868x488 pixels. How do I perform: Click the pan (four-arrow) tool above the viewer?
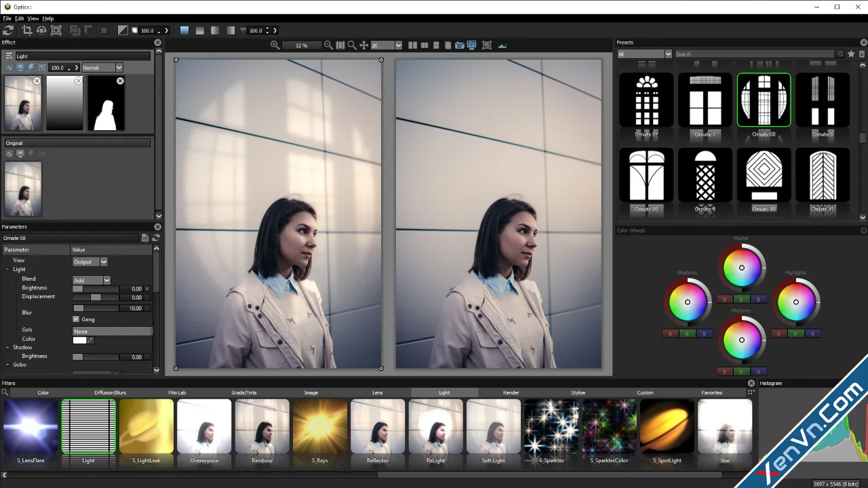363,45
